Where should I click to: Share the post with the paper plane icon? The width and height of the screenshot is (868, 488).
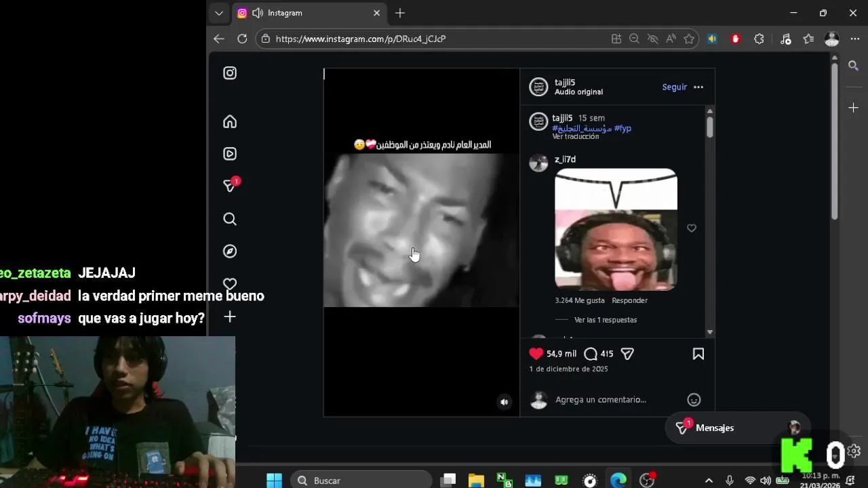click(627, 354)
